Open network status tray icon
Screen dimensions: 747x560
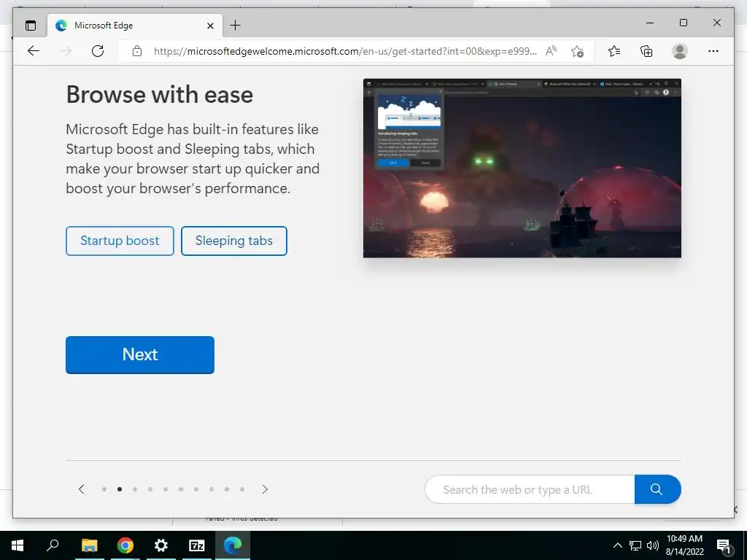coord(635,545)
